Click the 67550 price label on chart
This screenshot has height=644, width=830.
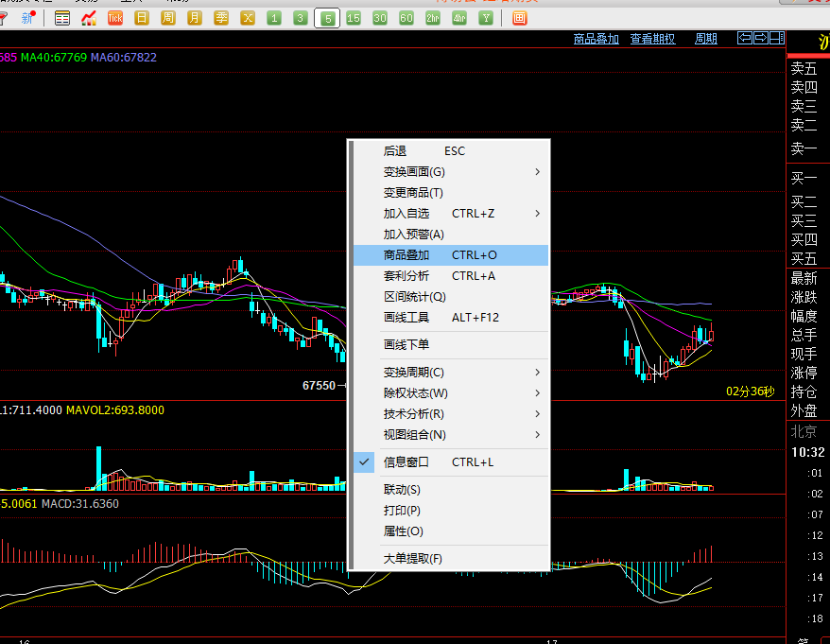[319, 386]
